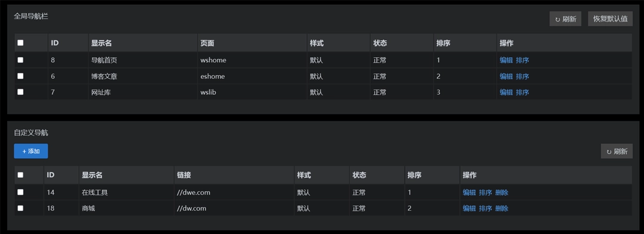Check the box for 导航首页 row
The height and width of the screenshot is (234, 644).
[x=20, y=60]
